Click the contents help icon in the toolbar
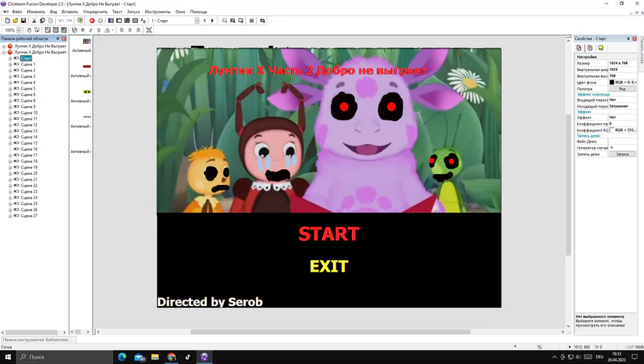The width and height of the screenshot is (644, 364). [79, 21]
